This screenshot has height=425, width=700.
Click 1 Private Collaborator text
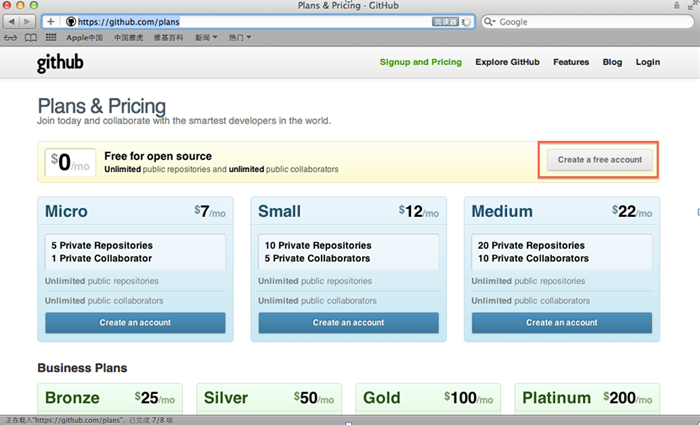(x=101, y=258)
